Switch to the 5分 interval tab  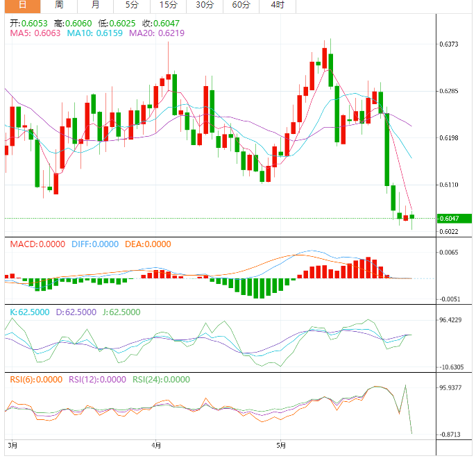(x=132, y=6)
